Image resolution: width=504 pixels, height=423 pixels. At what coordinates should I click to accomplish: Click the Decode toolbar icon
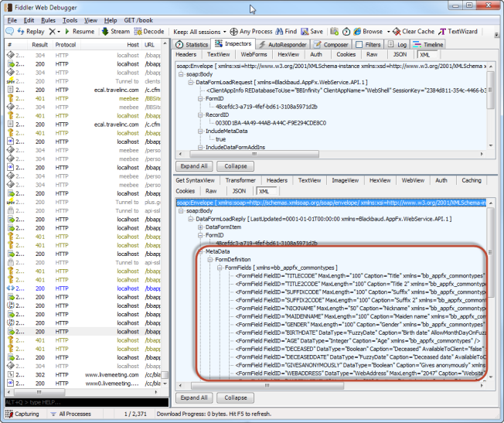point(138,32)
